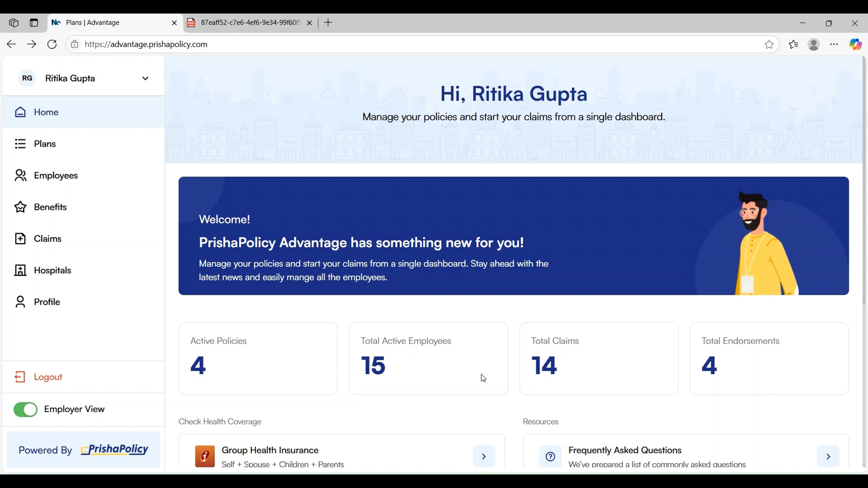This screenshot has height=488, width=868.
Task: View site information lock icon
Action: click(x=75, y=44)
